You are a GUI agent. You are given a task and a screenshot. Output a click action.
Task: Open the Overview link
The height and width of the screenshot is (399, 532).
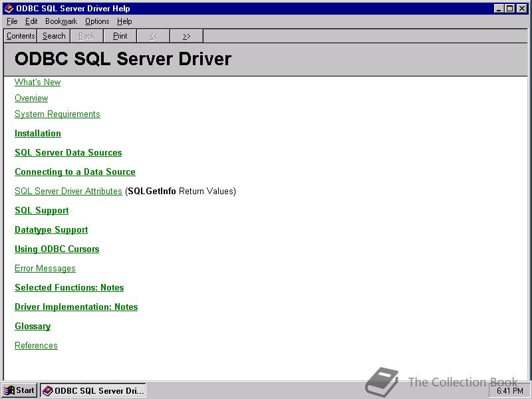coord(31,98)
